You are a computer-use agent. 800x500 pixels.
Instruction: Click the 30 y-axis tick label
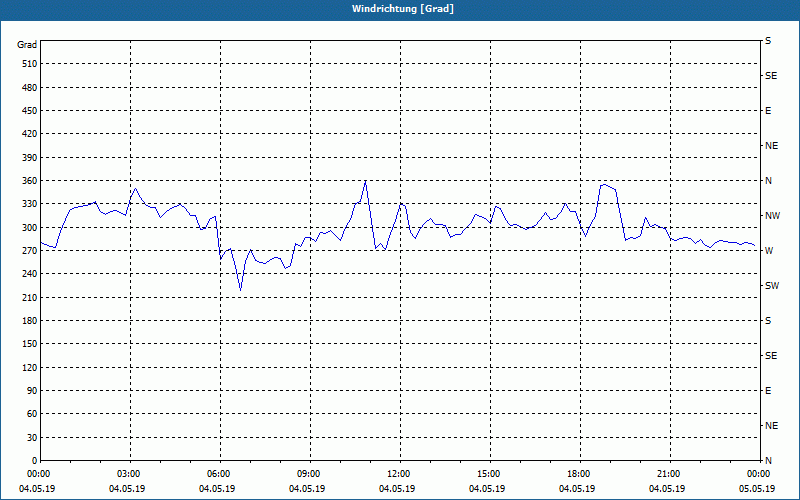pos(32,438)
